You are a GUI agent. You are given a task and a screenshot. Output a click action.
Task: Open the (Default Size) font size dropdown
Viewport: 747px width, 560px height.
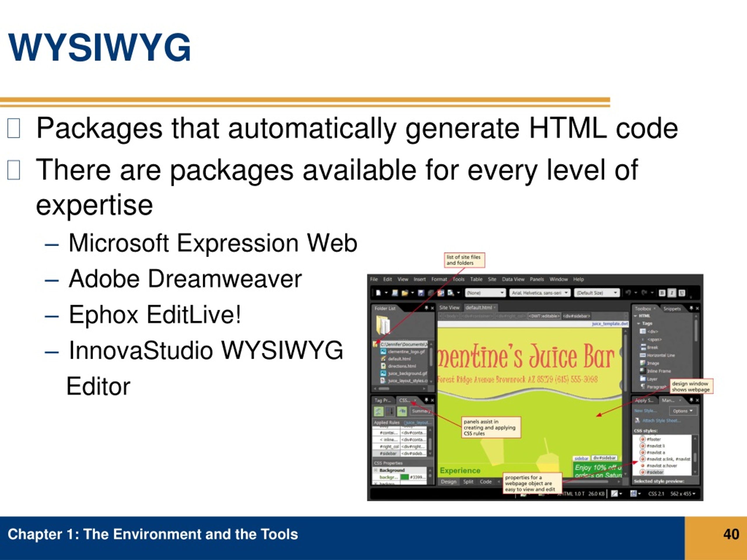[597, 293]
